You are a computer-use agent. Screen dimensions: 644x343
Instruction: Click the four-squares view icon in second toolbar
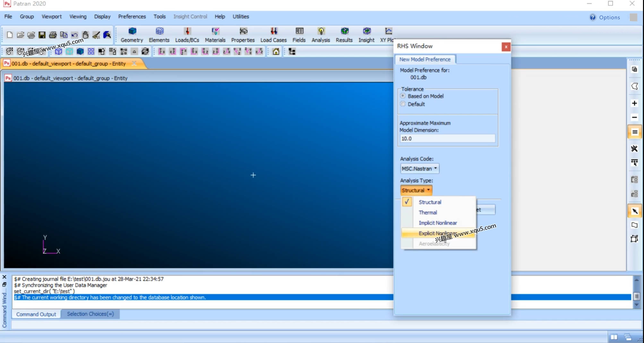click(x=91, y=52)
